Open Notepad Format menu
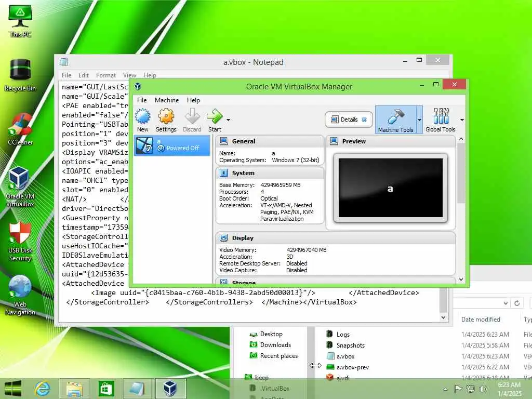Viewport: 532px width, 399px height. pos(106,75)
